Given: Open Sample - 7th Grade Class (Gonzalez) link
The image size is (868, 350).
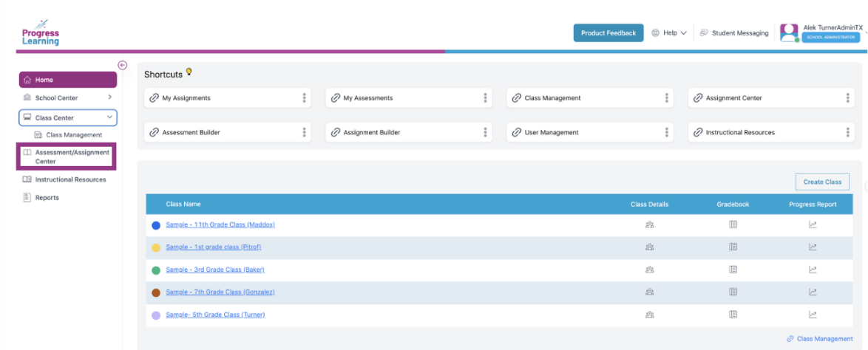Looking at the screenshot, I should tap(220, 292).
